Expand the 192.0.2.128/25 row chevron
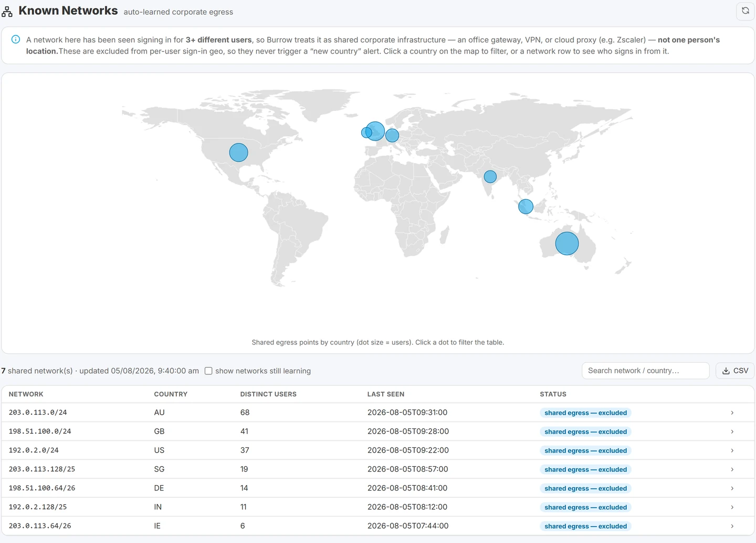Screen dimensions: 756x543 pyautogui.click(x=732, y=507)
